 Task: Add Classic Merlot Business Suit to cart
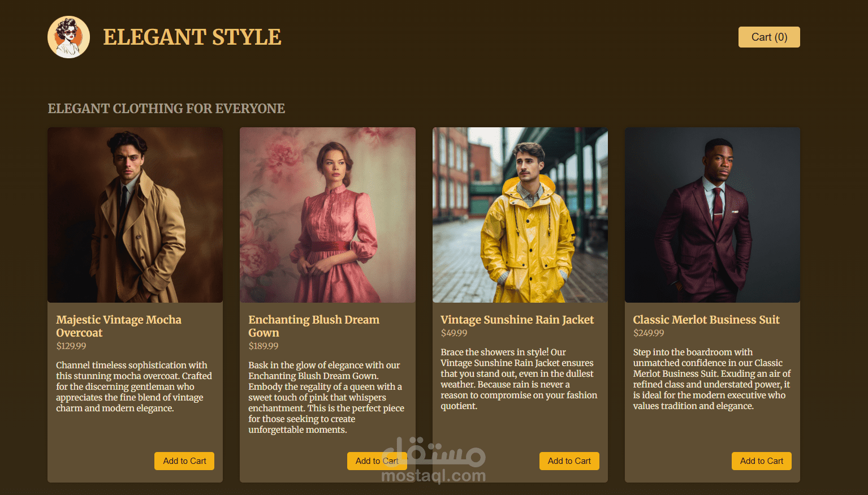(x=761, y=460)
